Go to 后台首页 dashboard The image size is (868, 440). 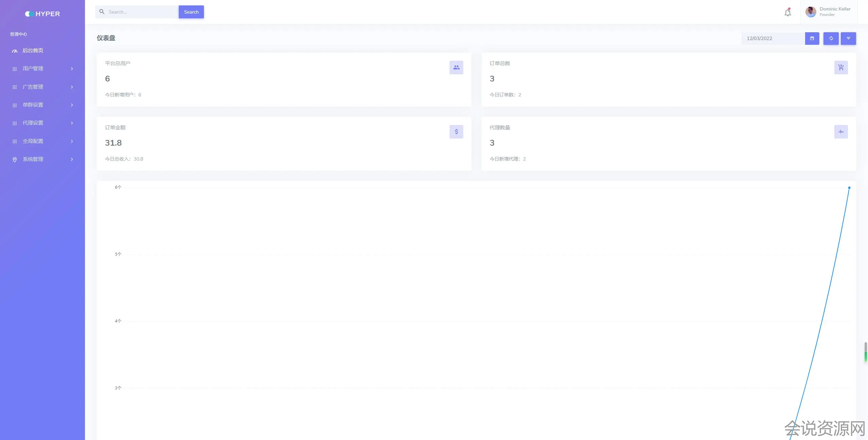[x=33, y=51]
